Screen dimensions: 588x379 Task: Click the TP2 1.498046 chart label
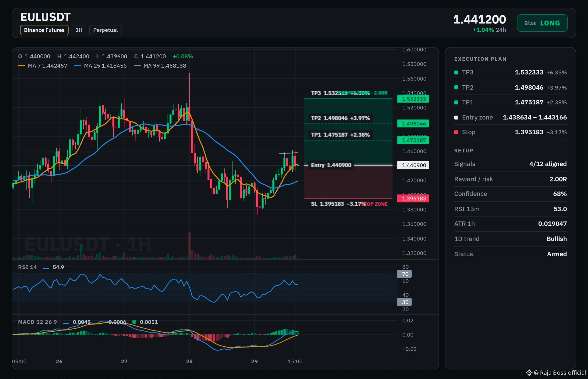click(340, 118)
